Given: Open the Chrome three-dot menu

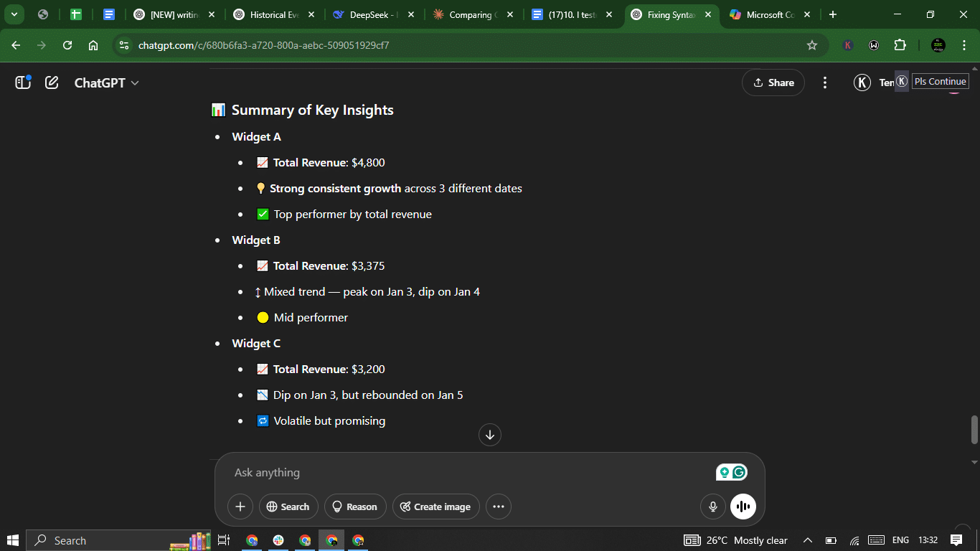Looking at the screenshot, I should [x=963, y=45].
